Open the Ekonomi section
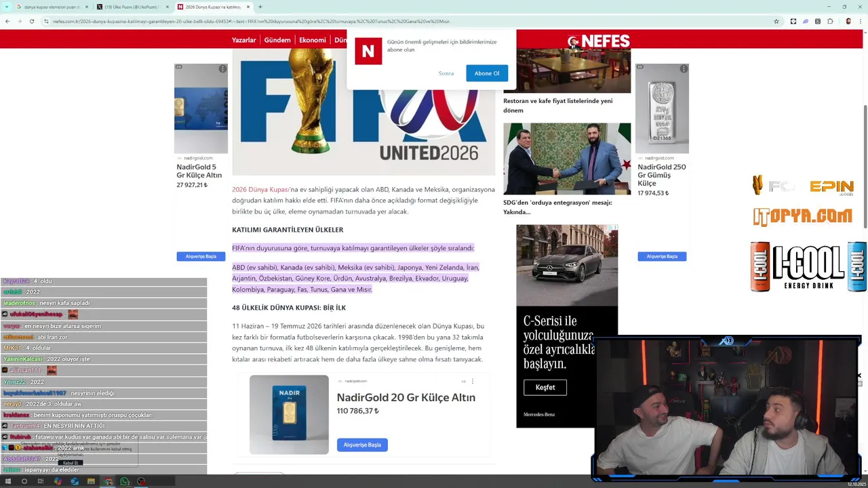The width and height of the screenshot is (868, 488). point(313,40)
